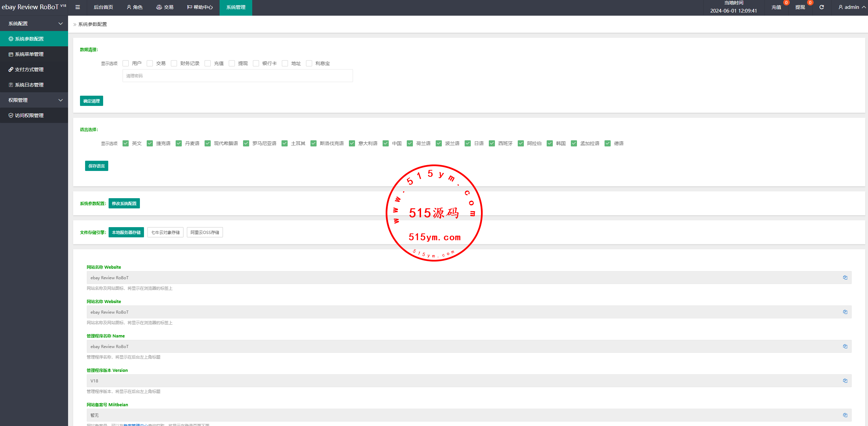
Task: Open 支付方式管理 link-icon item
Action: pyautogui.click(x=29, y=69)
